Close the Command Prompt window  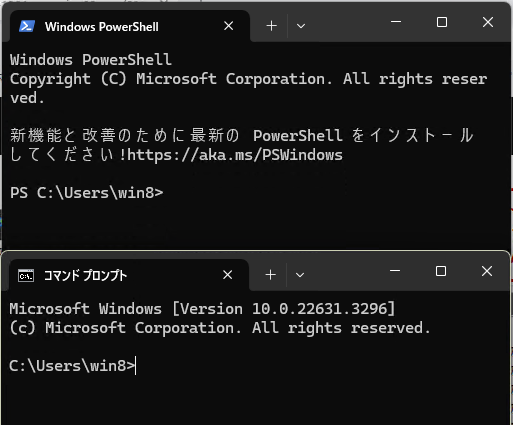tap(487, 271)
